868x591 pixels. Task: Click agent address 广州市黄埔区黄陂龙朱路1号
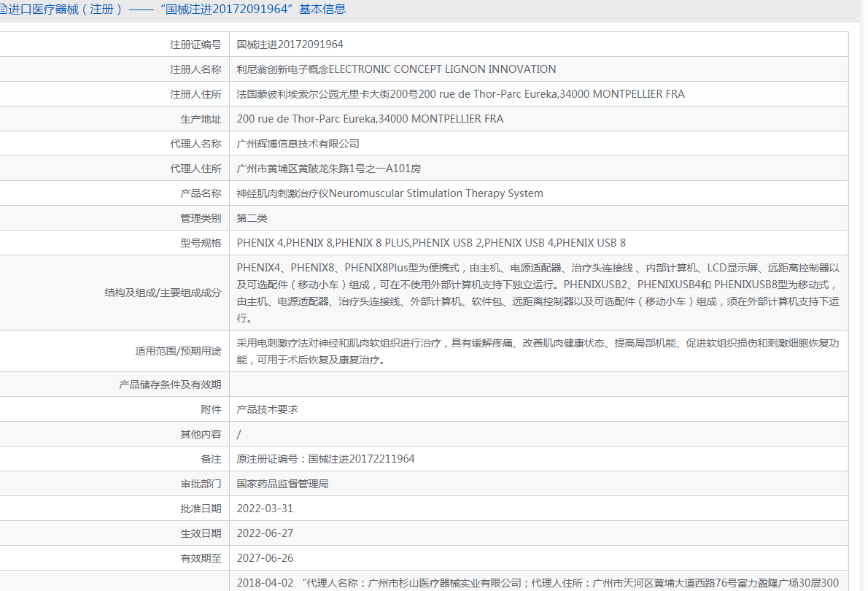(x=329, y=169)
